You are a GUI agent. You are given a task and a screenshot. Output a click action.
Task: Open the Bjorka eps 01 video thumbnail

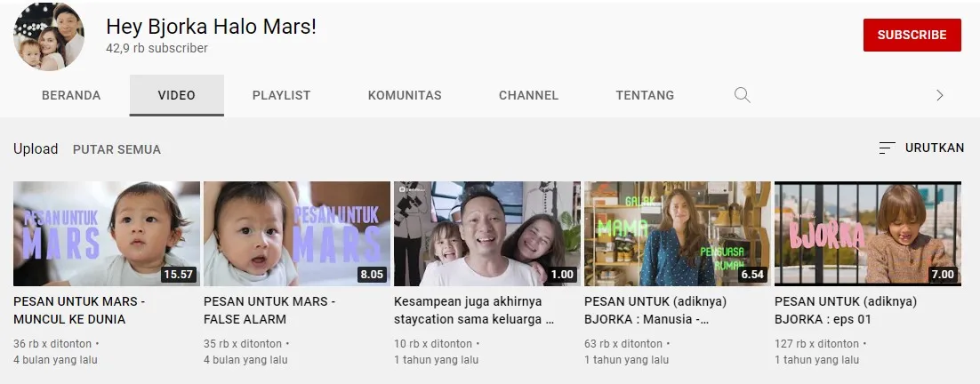click(x=868, y=234)
